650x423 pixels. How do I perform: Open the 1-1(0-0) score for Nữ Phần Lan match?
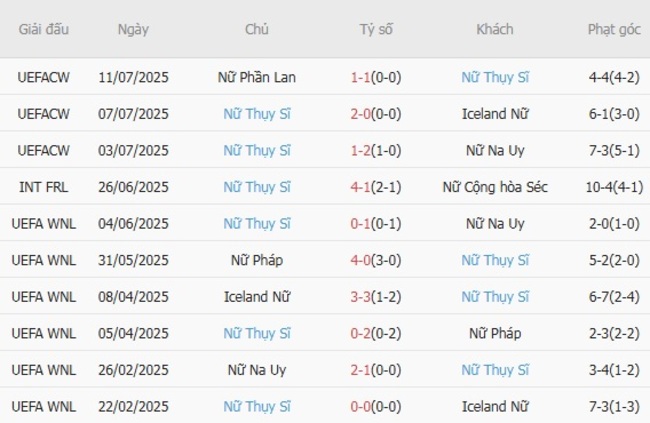point(376,77)
